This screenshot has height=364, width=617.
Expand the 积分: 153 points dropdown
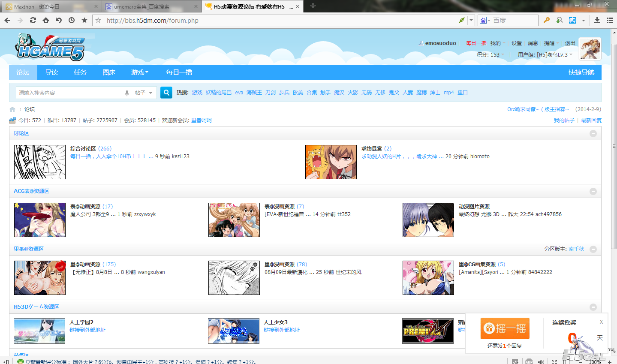[490, 54]
